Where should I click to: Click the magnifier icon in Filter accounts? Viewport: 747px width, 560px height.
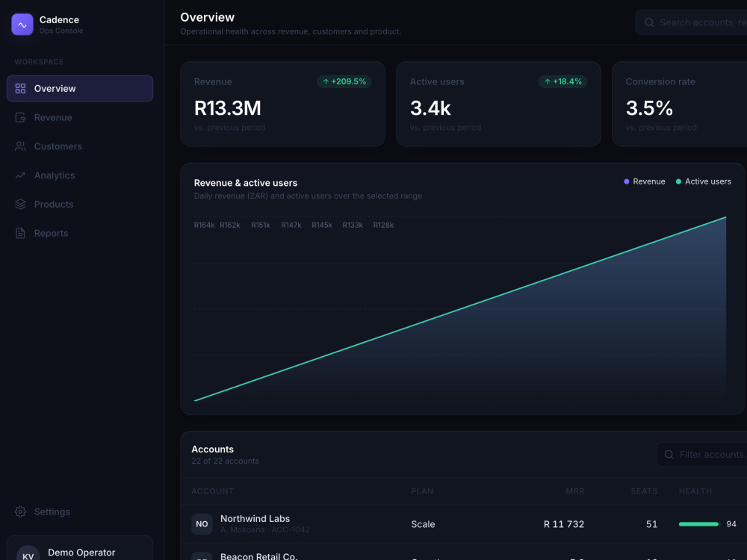point(669,455)
